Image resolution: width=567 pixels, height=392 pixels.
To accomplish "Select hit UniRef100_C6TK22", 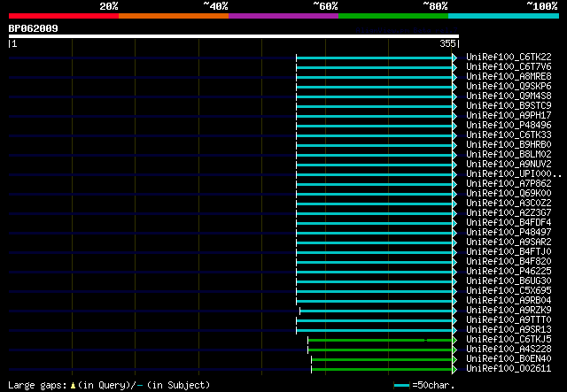I will pos(509,58).
